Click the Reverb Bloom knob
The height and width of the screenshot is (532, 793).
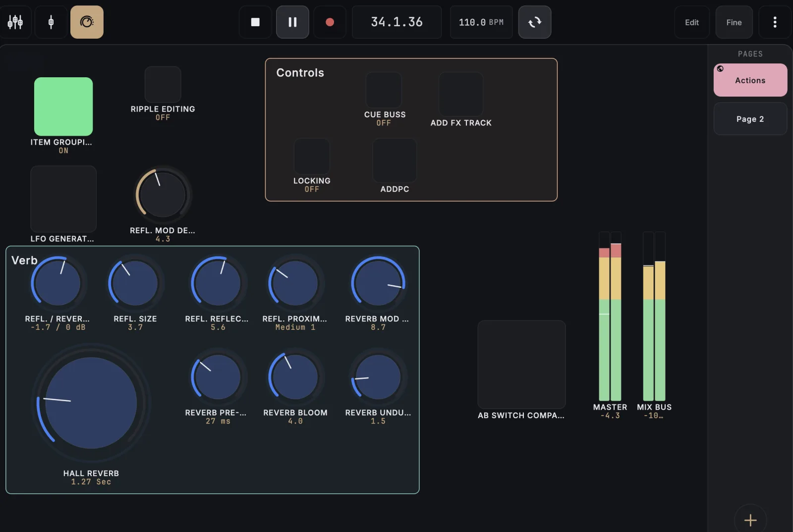click(295, 376)
